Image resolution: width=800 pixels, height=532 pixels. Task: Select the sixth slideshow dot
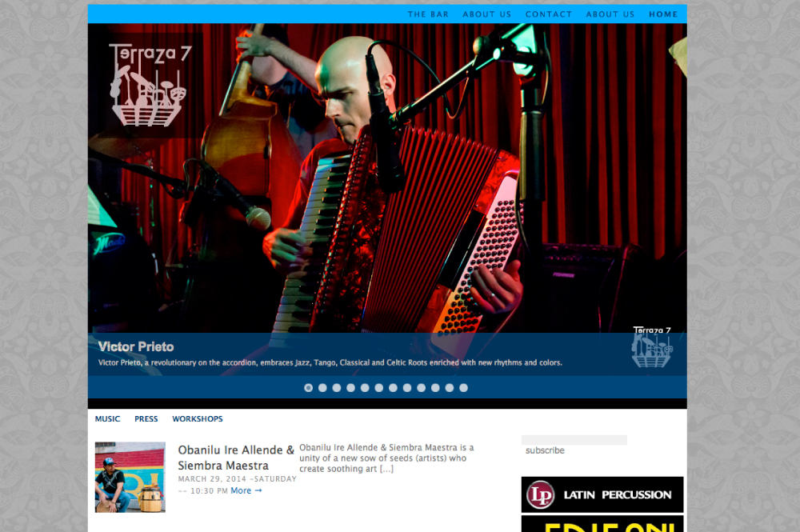[379, 388]
